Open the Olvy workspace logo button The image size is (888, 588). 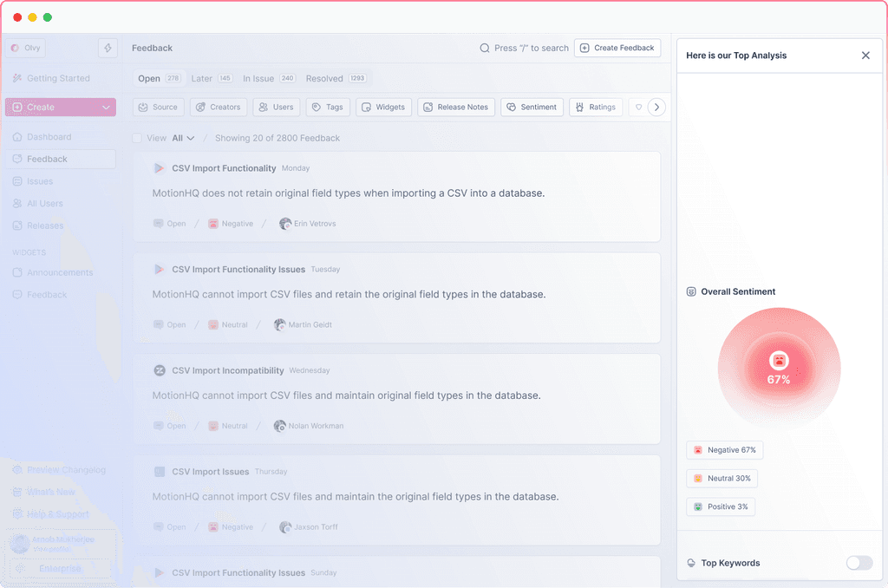pos(25,49)
